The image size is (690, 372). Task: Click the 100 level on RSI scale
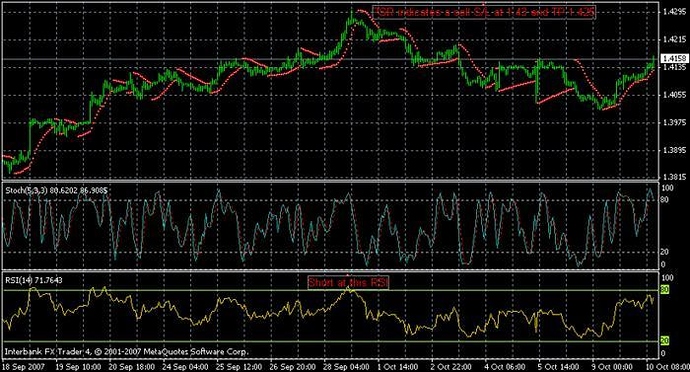pos(668,278)
